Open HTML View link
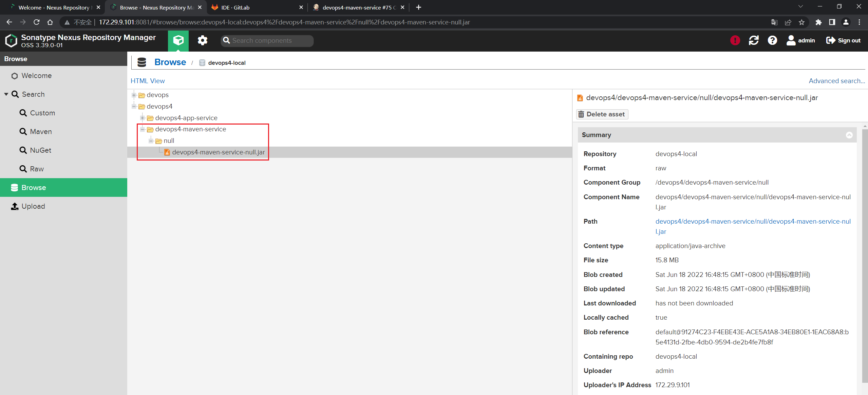Image resolution: width=868 pixels, height=395 pixels. (148, 81)
